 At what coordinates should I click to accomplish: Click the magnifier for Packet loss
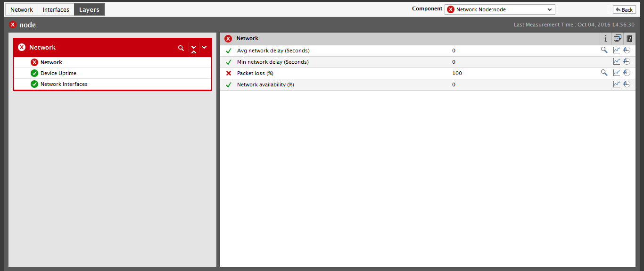coord(604,73)
